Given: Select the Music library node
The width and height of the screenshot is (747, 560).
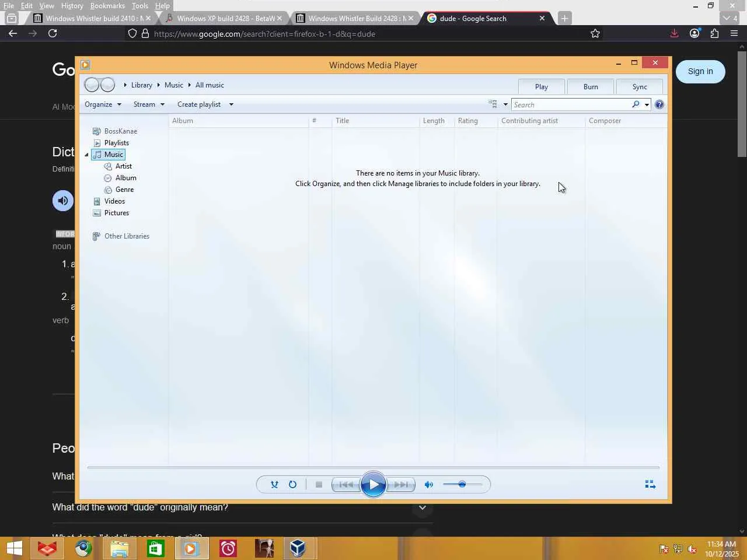Looking at the screenshot, I should tap(109, 155).
